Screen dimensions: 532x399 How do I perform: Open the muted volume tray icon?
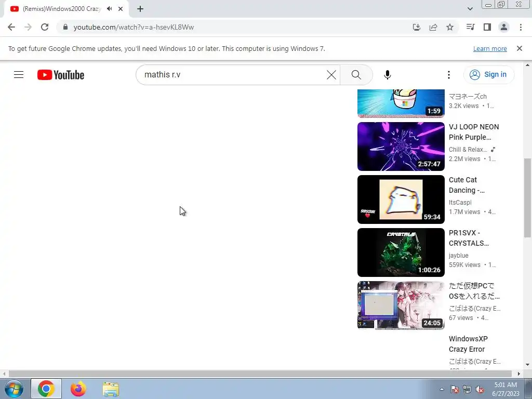click(x=480, y=389)
